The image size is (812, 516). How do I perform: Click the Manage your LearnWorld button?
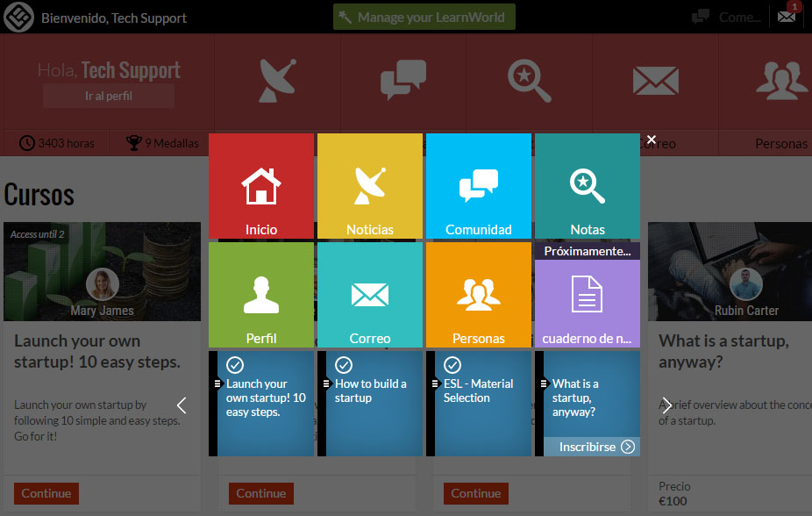click(x=424, y=16)
